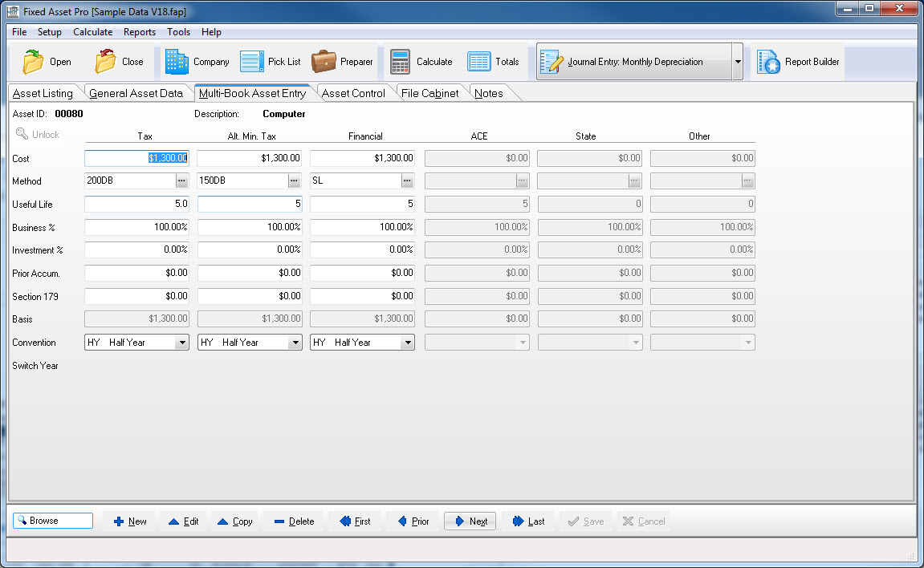Open the Tax Convention dropdown
This screenshot has height=568, width=924.
[x=184, y=342]
